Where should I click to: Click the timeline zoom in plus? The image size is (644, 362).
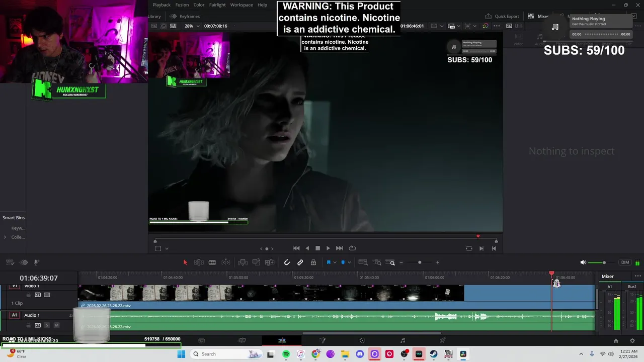coord(437,262)
